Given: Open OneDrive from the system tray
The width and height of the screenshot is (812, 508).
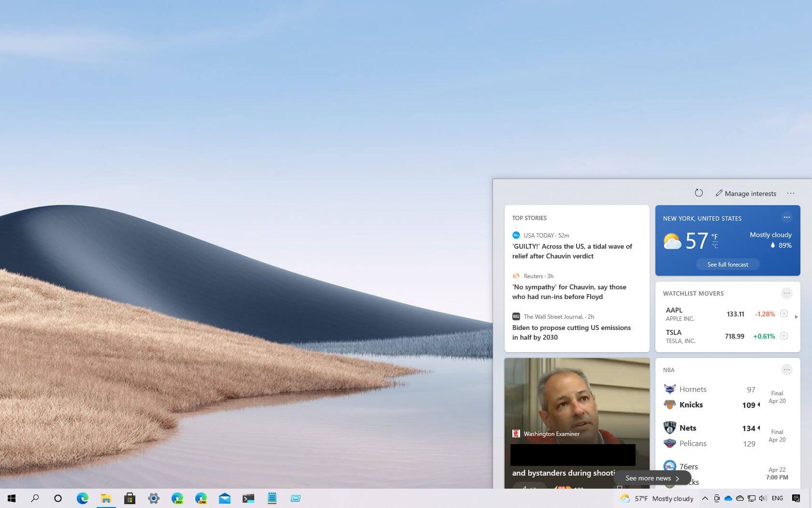Looking at the screenshot, I should [x=728, y=498].
